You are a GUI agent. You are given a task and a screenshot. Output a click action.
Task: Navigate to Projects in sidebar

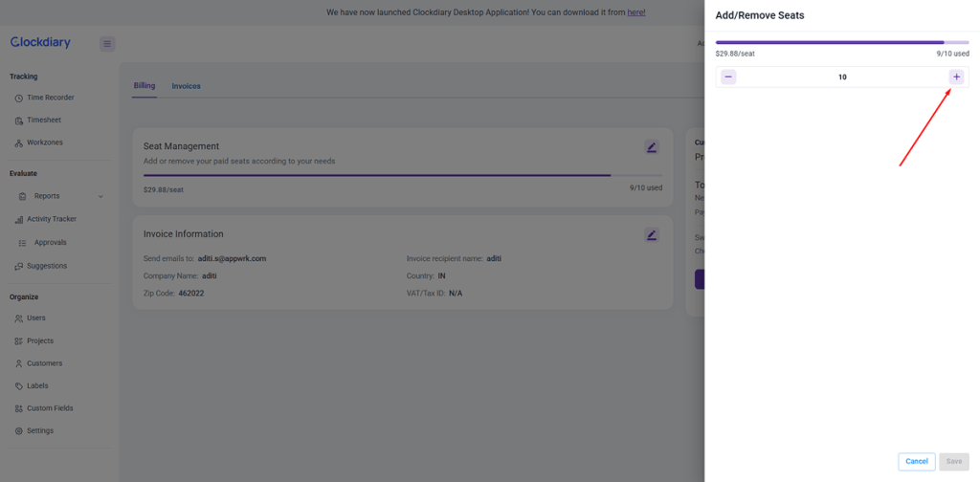point(39,340)
